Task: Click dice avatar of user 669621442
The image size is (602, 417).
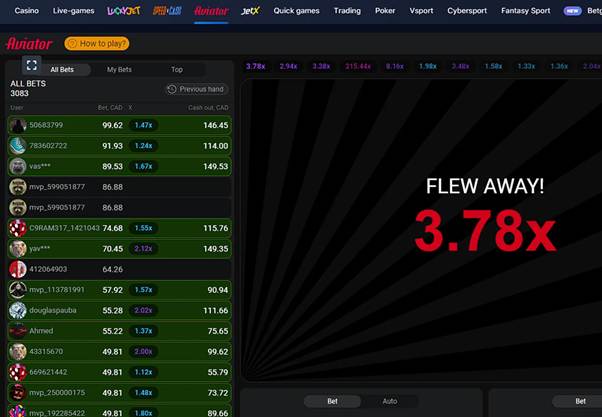Action: [18, 372]
